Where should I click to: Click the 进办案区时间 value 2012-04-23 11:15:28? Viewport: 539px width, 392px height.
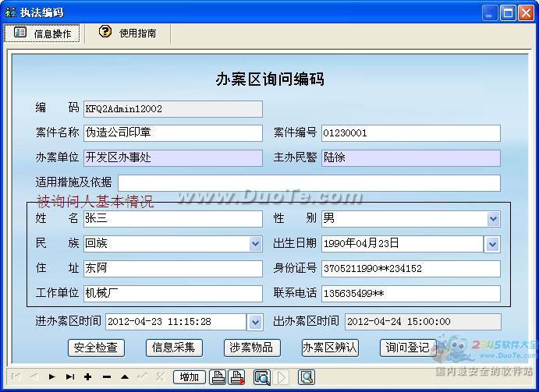(x=159, y=322)
